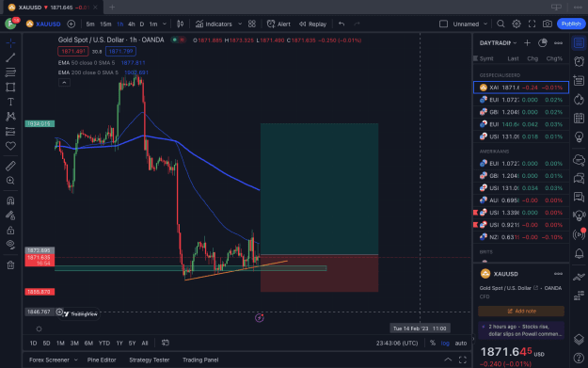Toggle stay in drawing mode
This screenshot has width=588, height=368.
tap(10, 216)
